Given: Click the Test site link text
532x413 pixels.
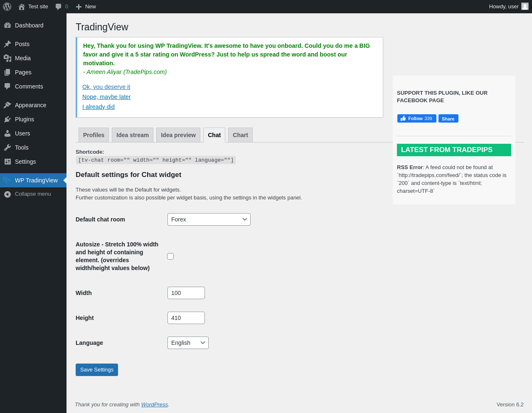Looking at the screenshot, I should point(38,7).
